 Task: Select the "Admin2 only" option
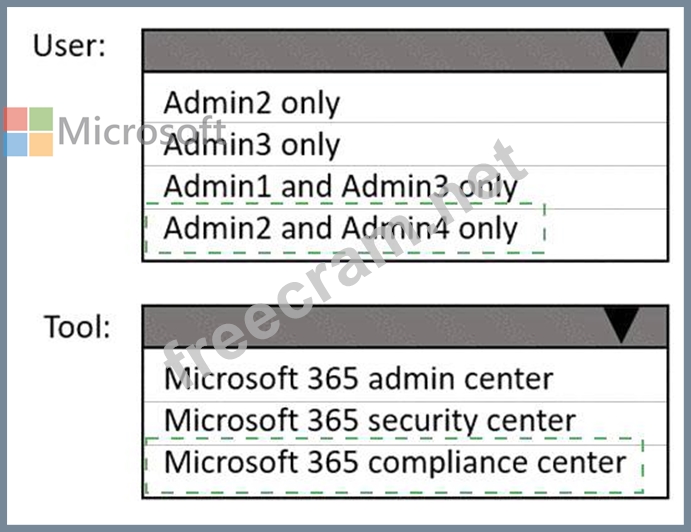(252, 102)
